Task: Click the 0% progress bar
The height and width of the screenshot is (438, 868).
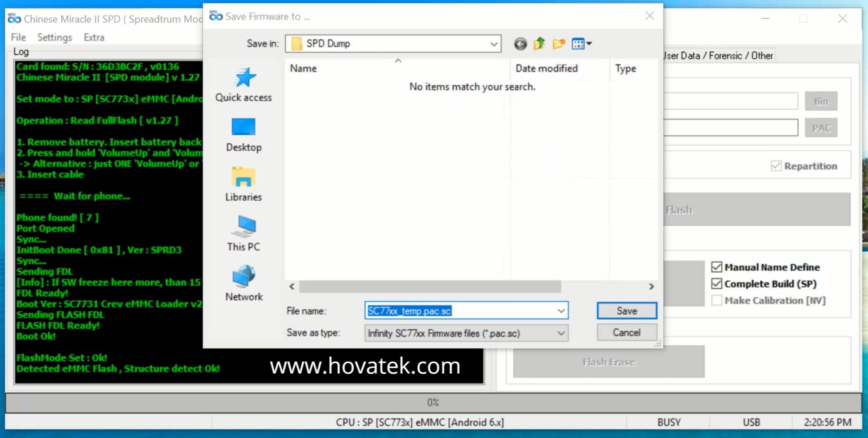Action: [x=433, y=402]
